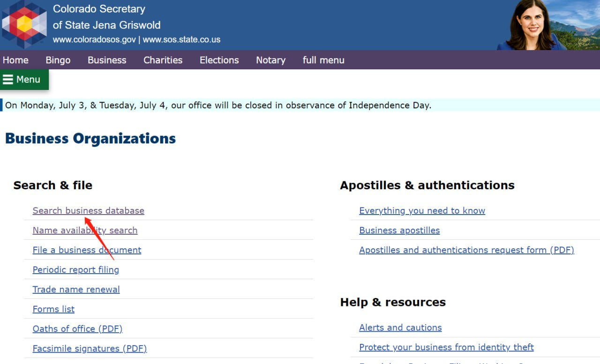The image size is (600, 364).
Task: Click the Colorado state seal logo
Action: [x=24, y=23]
